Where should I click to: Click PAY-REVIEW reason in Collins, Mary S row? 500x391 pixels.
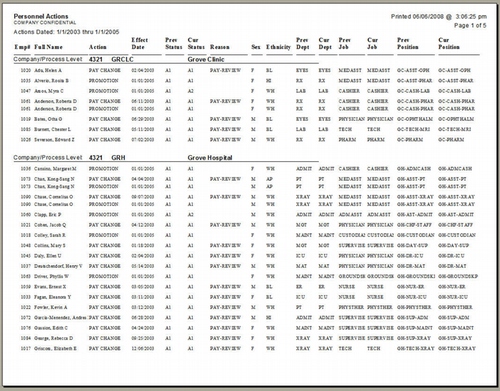pyautogui.click(x=225, y=245)
